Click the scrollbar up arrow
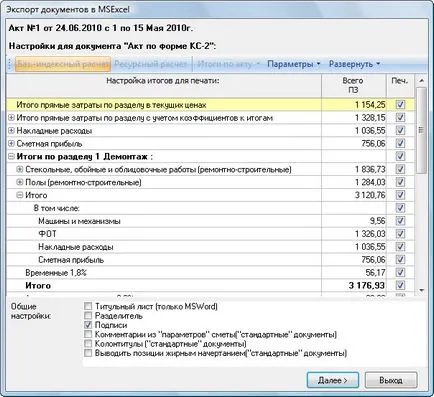 pyautogui.click(x=421, y=81)
